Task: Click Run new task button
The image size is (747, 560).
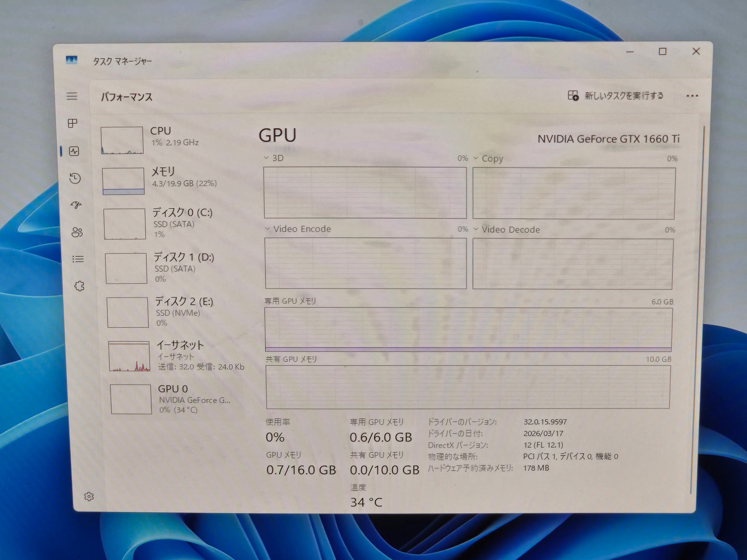Action: click(x=615, y=96)
